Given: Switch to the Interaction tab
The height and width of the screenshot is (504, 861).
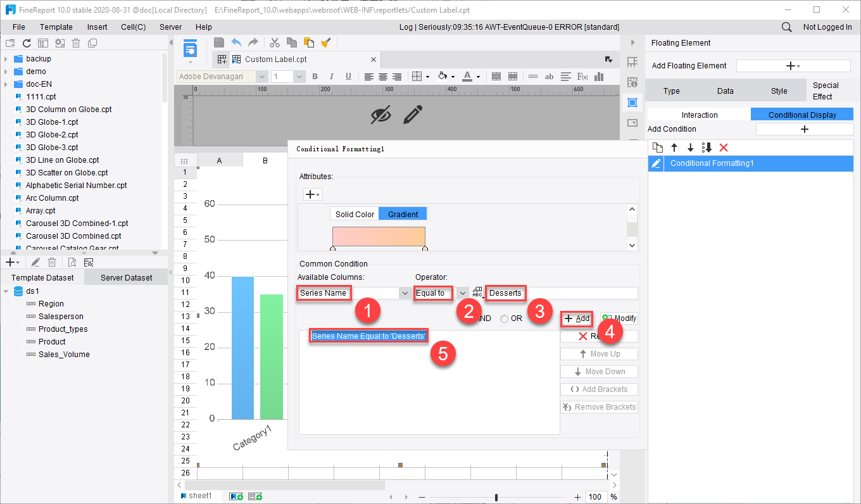Looking at the screenshot, I should click(x=700, y=115).
